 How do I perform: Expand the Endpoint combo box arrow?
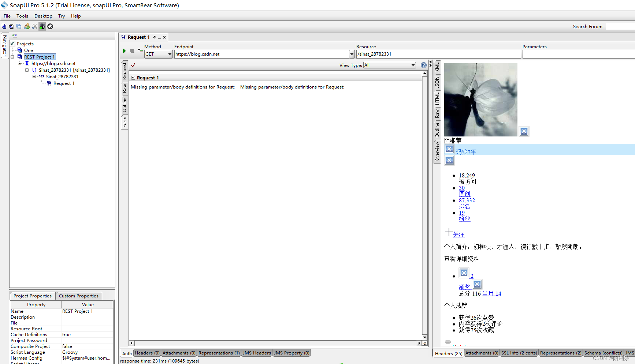352,54
